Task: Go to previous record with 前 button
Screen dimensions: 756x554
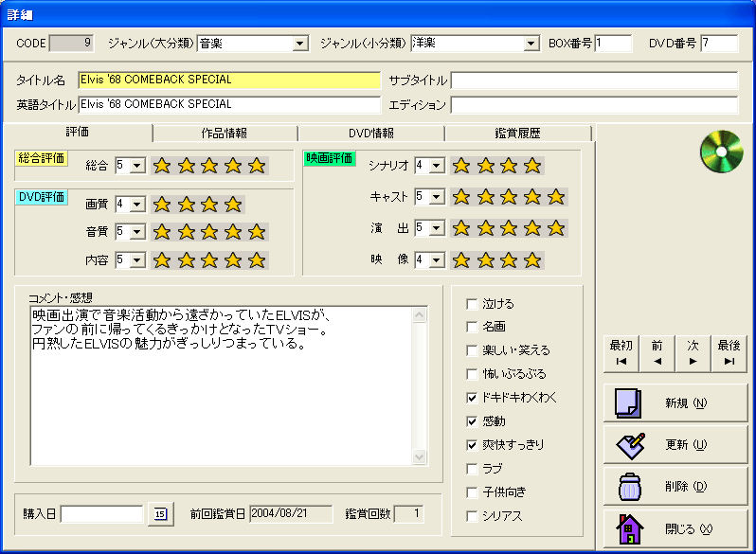Action: [657, 354]
